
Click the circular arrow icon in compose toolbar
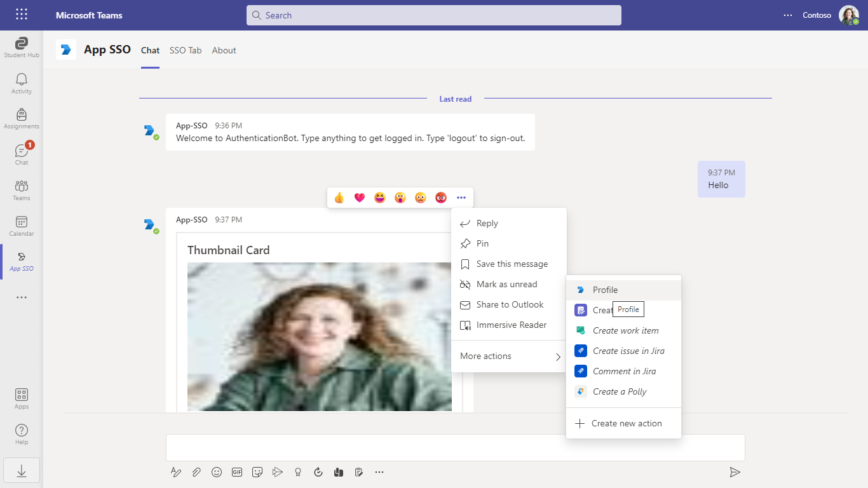(318, 472)
